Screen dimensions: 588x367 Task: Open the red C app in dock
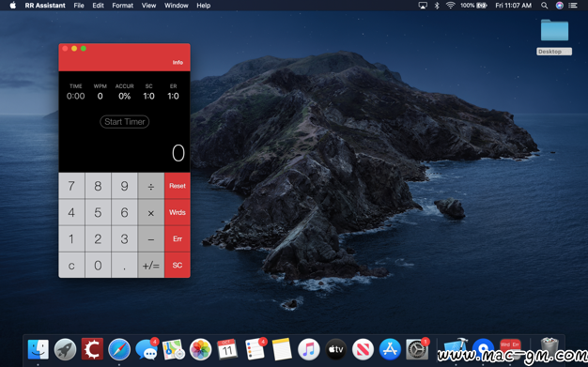coord(92,349)
